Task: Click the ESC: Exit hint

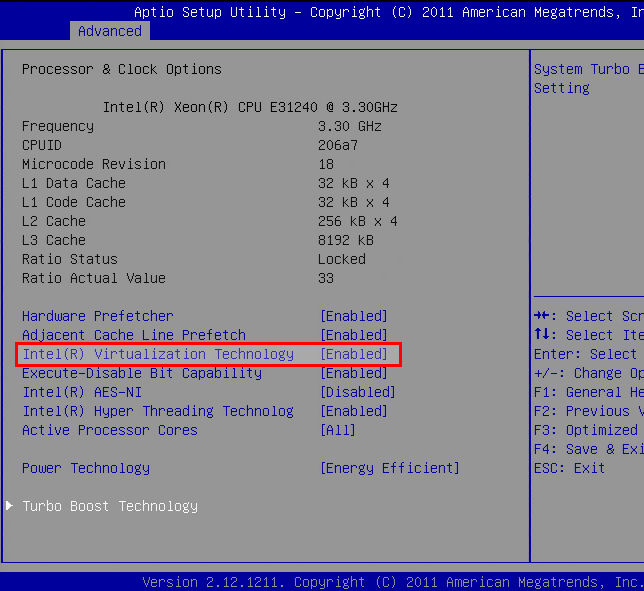Action: pyautogui.click(x=570, y=468)
